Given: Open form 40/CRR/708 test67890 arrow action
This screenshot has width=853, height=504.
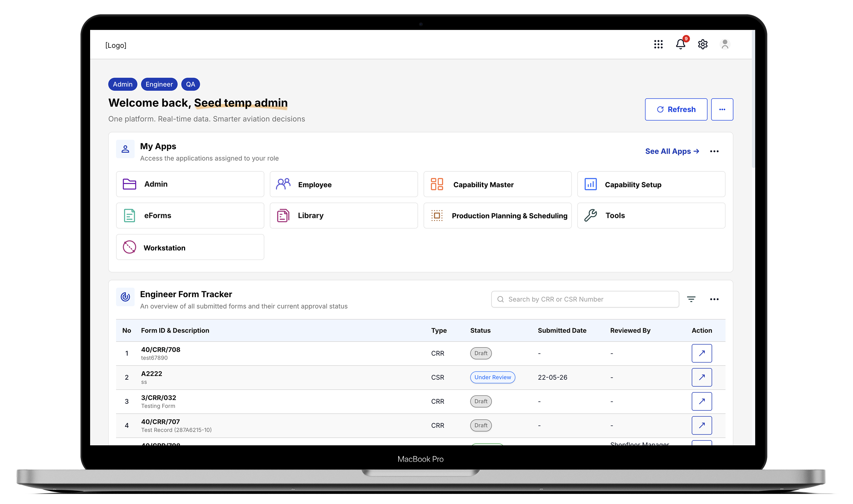Looking at the screenshot, I should click(x=702, y=353).
